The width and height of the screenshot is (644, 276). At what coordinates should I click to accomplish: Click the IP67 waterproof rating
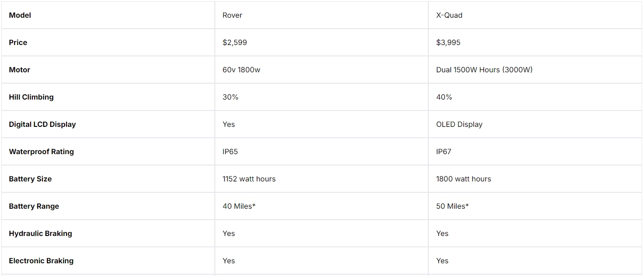(443, 151)
